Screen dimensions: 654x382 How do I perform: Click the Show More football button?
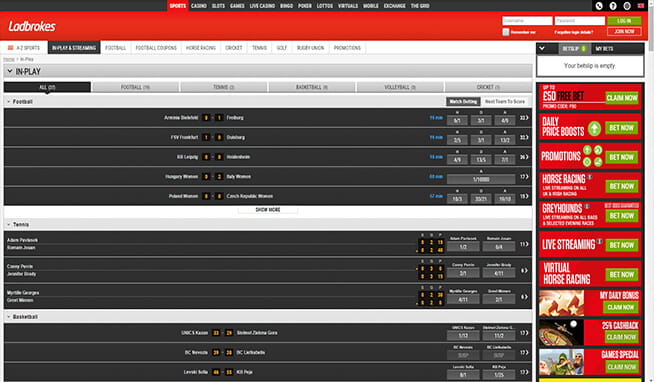click(268, 210)
